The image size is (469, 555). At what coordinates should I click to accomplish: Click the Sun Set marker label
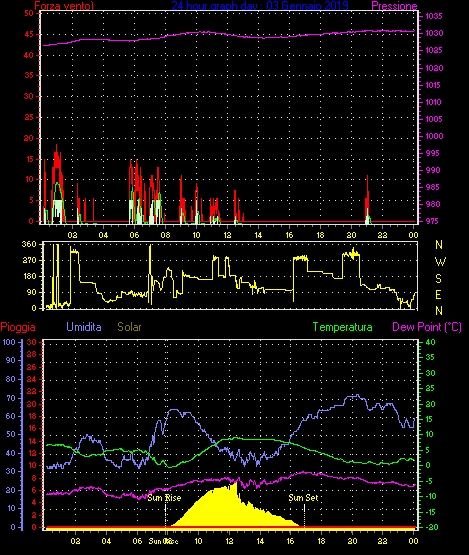tap(303, 498)
